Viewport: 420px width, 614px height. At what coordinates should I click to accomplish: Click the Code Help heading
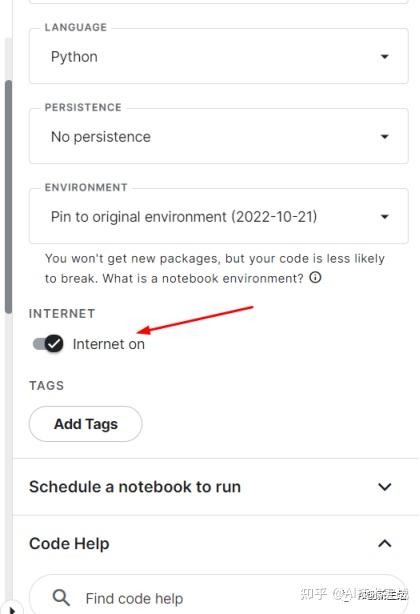[69, 544]
